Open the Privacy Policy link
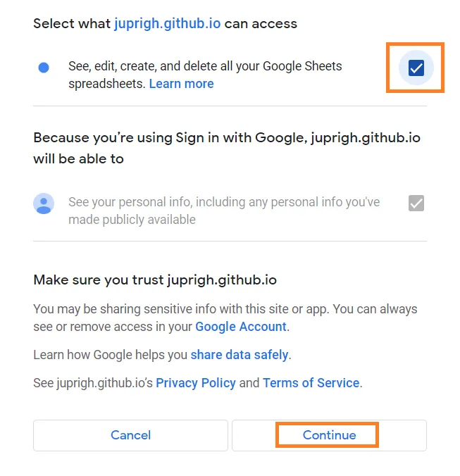Viewport: 460px width, 476px height. 196,383
